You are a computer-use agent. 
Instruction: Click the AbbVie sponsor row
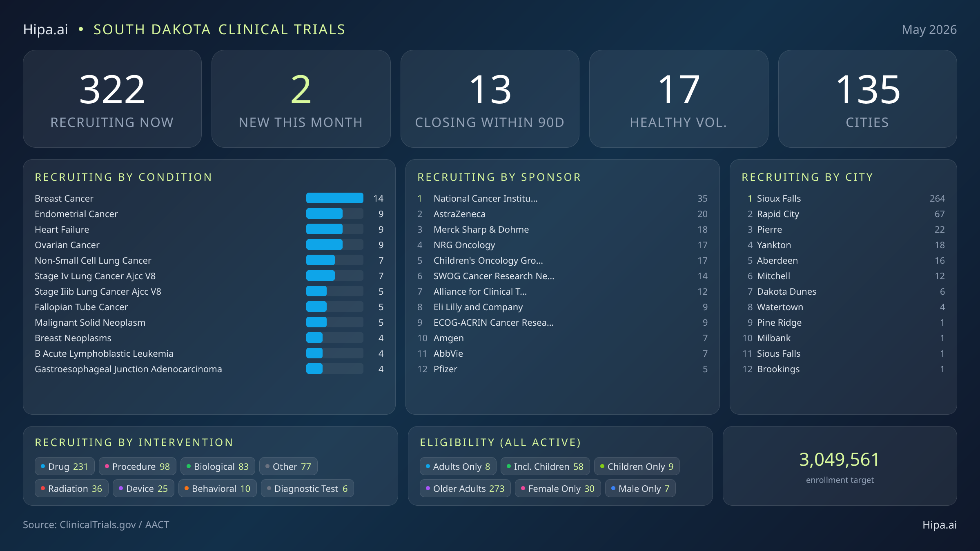pos(562,353)
